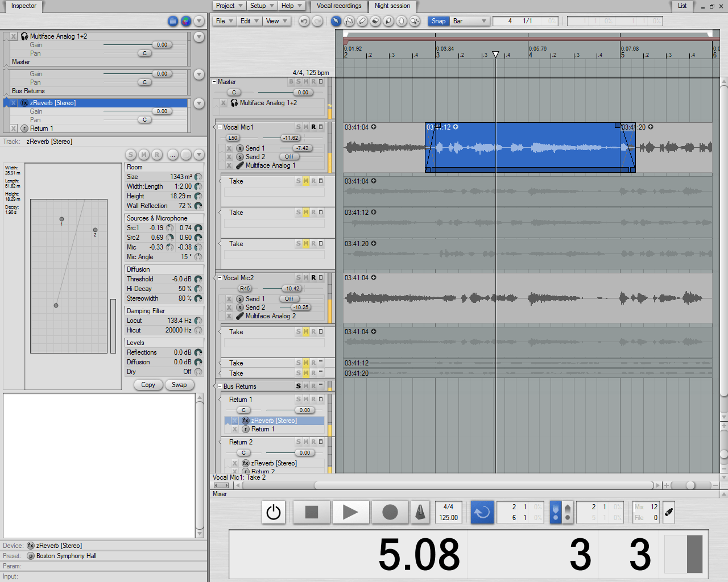The width and height of the screenshot is (728, 582).
Task: Collapse the Vocal Mic1 track
Action: tap(220, 127)
